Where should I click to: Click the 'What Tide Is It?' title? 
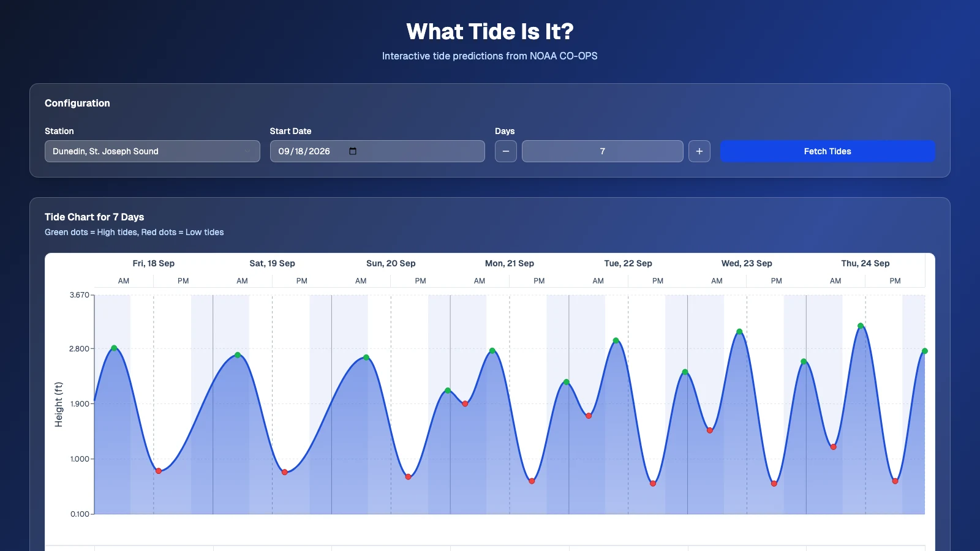490,31
